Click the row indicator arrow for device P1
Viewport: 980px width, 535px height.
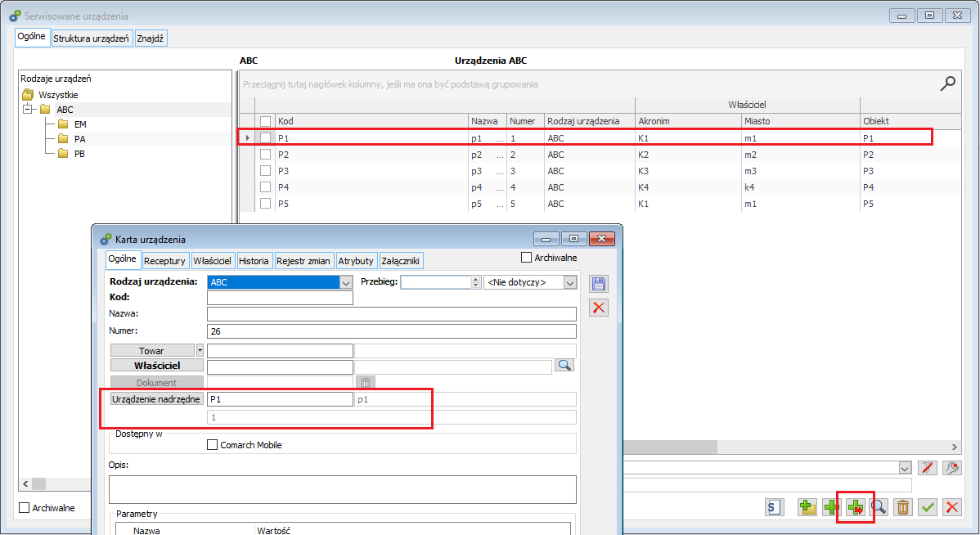(x=248, y=138)
